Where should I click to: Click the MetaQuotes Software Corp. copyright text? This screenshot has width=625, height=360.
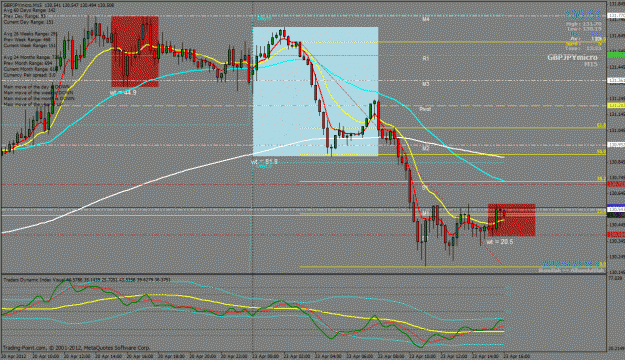[x=77, y=348]
